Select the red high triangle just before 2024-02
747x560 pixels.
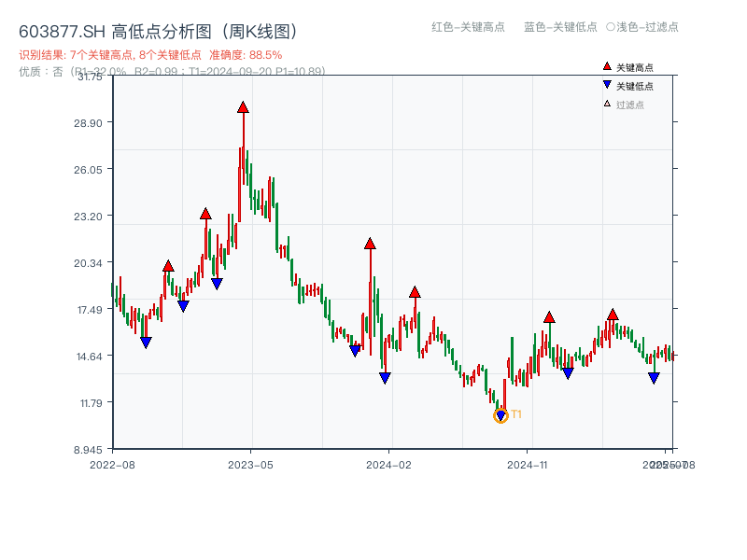(x=370, y=244)
